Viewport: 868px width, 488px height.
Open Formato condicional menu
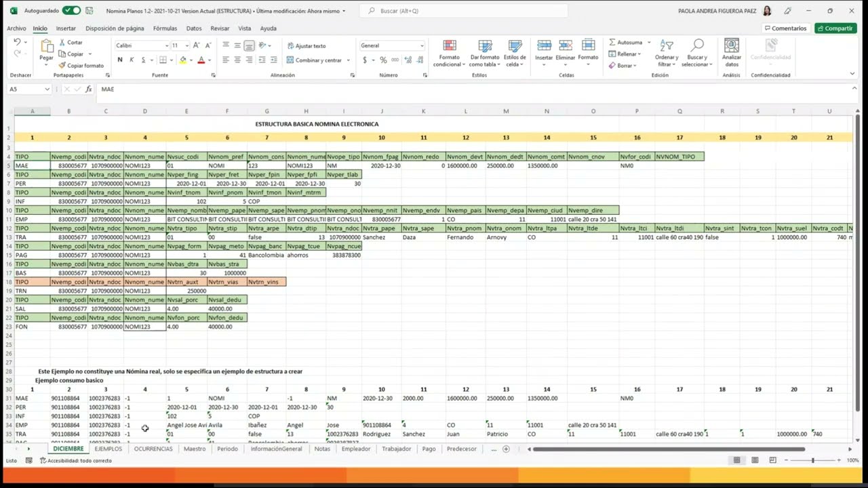(x=449, y=53)
